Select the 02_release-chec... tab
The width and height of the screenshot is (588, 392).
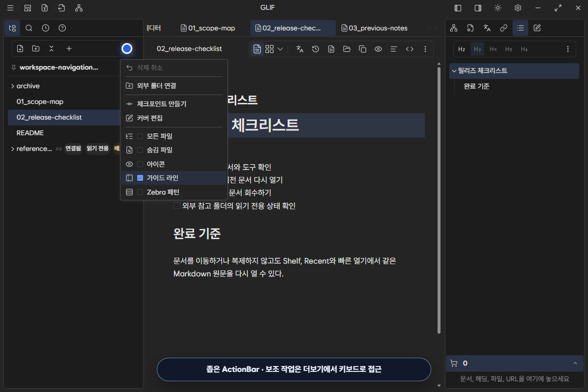293,28
